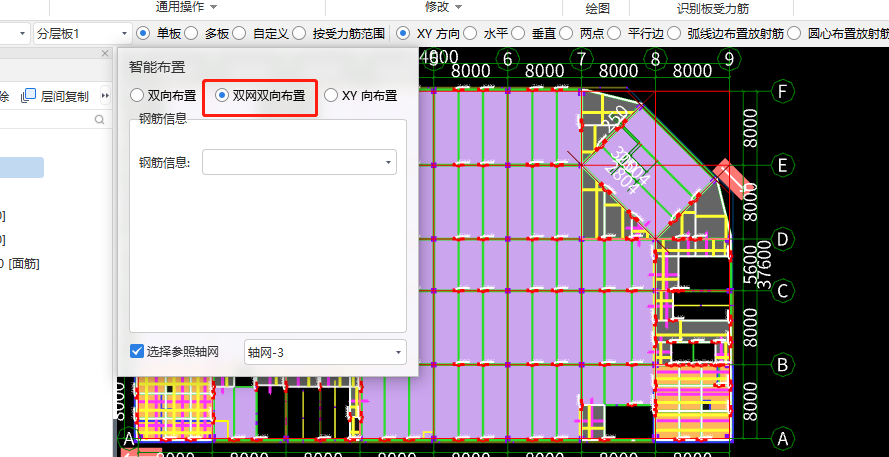Click the E axis bubble
The height and width of the screenshot is (457, 889).
[x=782, y=166]
